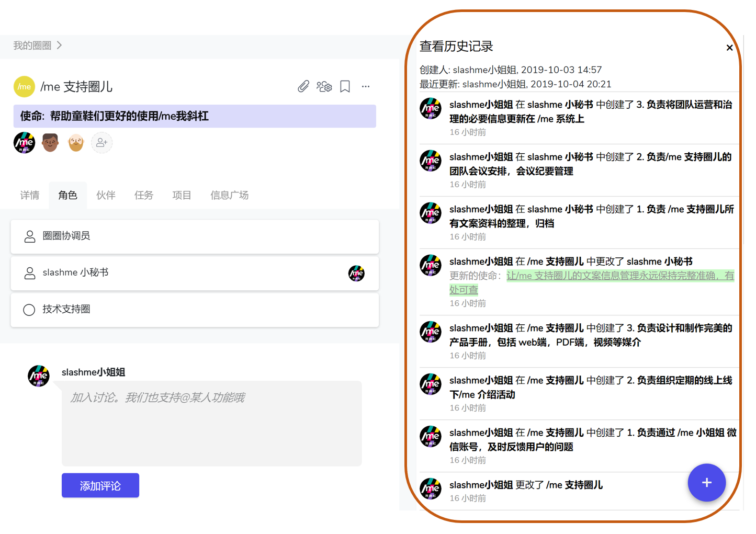Switch to the 任务 tab

point(144,195)
